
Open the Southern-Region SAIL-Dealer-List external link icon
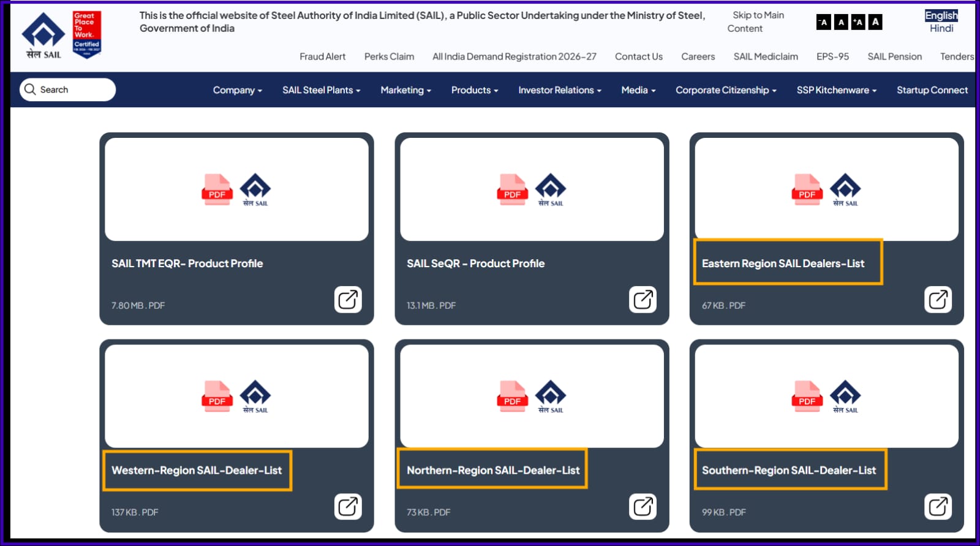[x=938, y=507]
